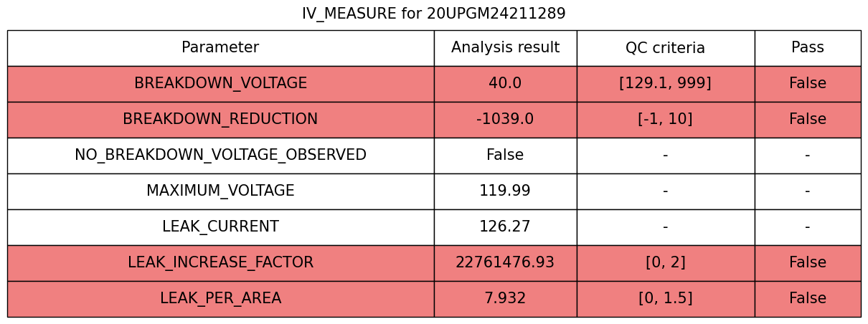868x324 pixels.
Task: Click the BREAKDOWN_VOLTAGE parameter cell
Action: (x=220, y=84)
